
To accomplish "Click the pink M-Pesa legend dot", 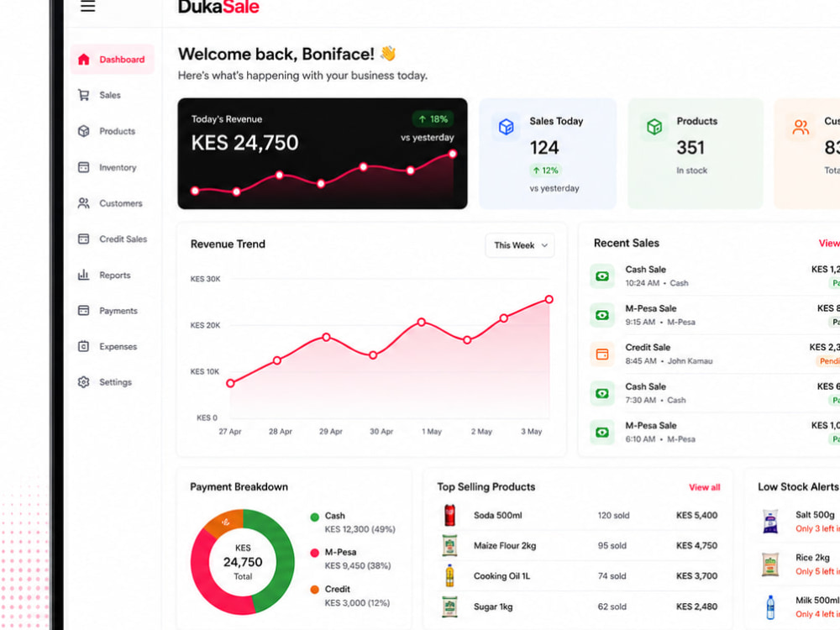I will pyautogui.click(x=314, y=553).
